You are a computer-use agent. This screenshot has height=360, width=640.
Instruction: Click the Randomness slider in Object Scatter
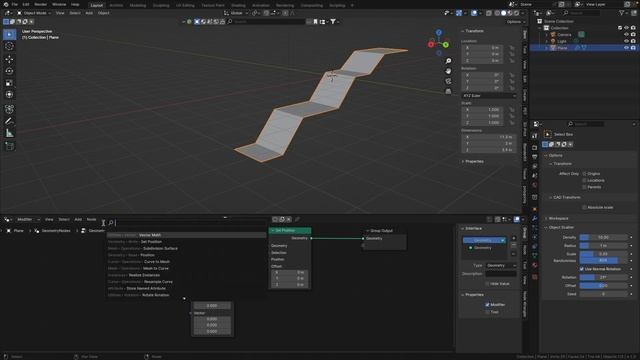603,260
